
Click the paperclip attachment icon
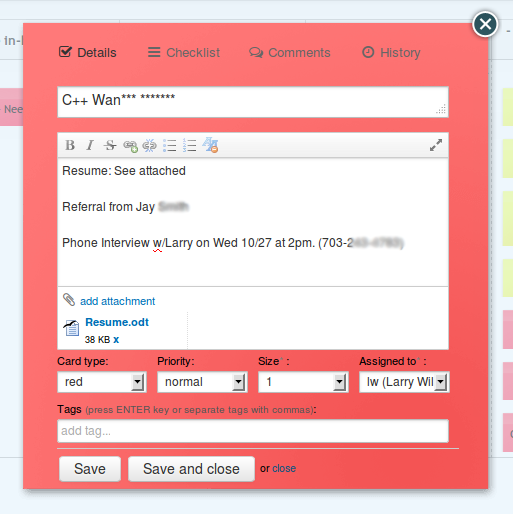coord(69,300)
